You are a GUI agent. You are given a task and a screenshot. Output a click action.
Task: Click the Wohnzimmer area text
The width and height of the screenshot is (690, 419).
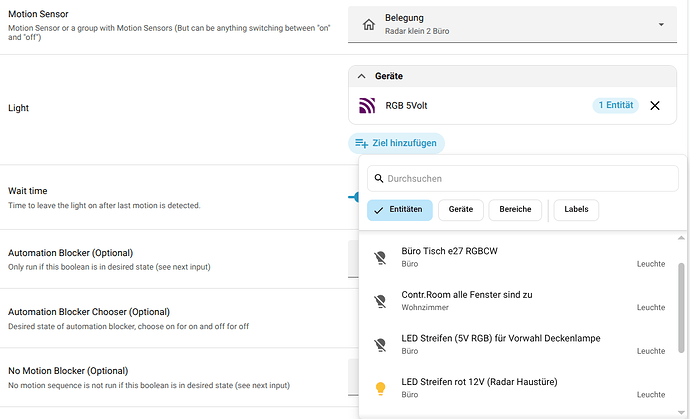425,307
